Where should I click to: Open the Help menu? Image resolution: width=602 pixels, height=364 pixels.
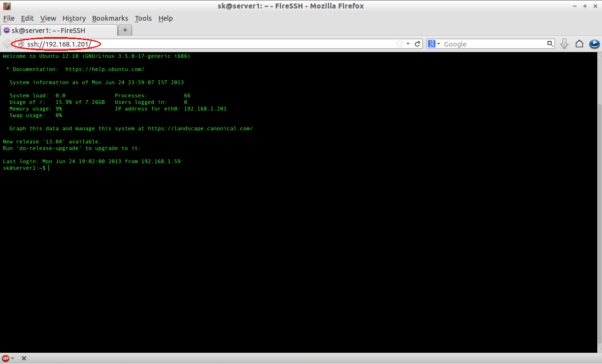point(166,18)
